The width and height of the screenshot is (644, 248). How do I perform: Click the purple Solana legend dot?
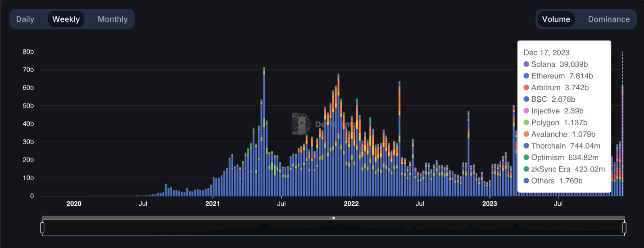(526, 64)
